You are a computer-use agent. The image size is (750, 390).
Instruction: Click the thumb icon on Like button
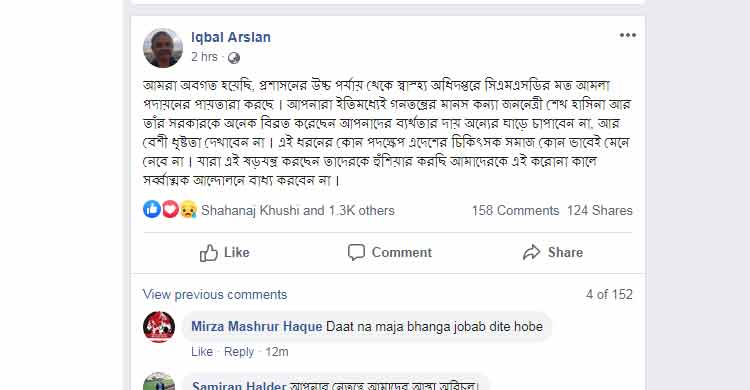pos(209,252)
